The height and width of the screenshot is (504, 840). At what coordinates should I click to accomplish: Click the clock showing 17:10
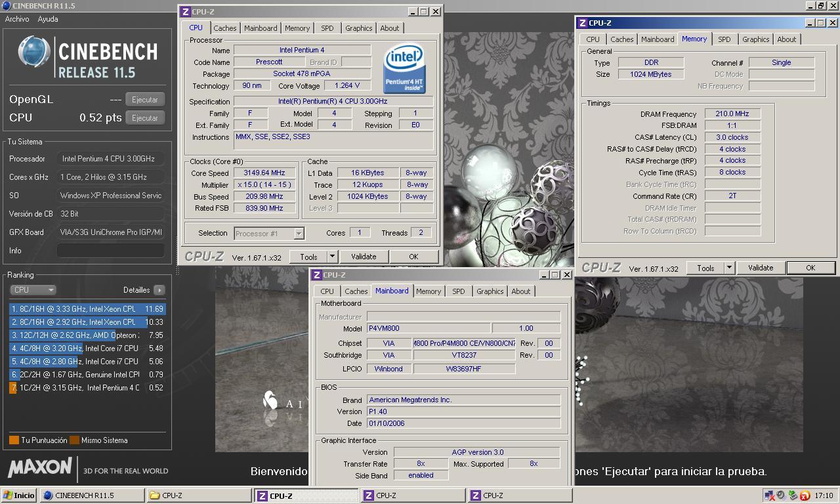pos(823,495)
